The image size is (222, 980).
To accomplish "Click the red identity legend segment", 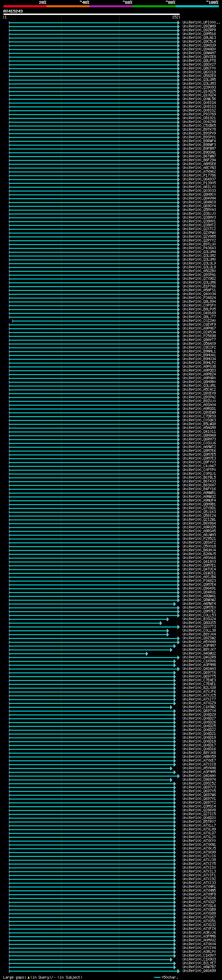I will (25, 7).
